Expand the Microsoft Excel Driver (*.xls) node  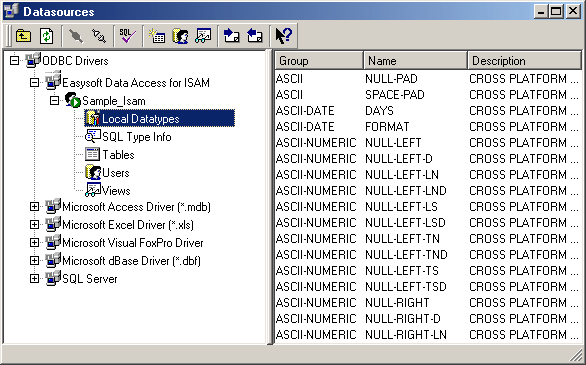[34, 225]
